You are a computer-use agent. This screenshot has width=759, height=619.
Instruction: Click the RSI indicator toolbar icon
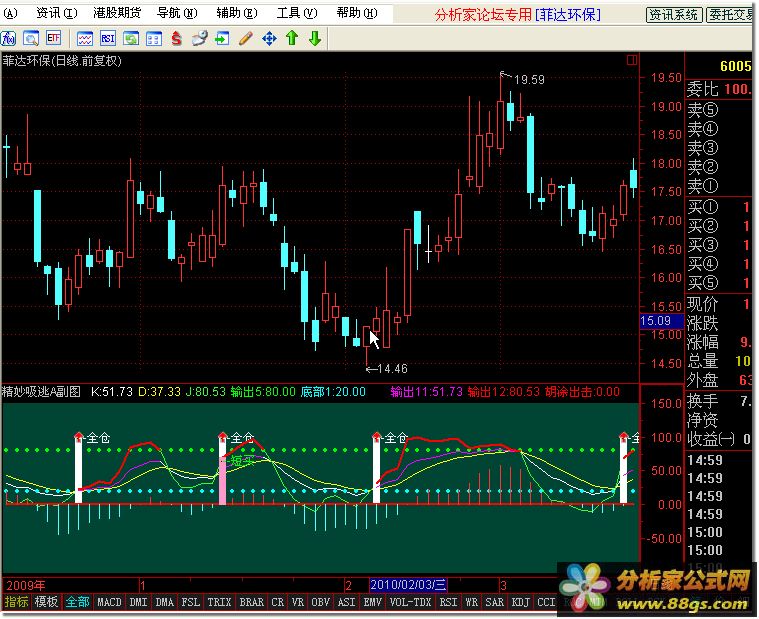coord(107,38)
